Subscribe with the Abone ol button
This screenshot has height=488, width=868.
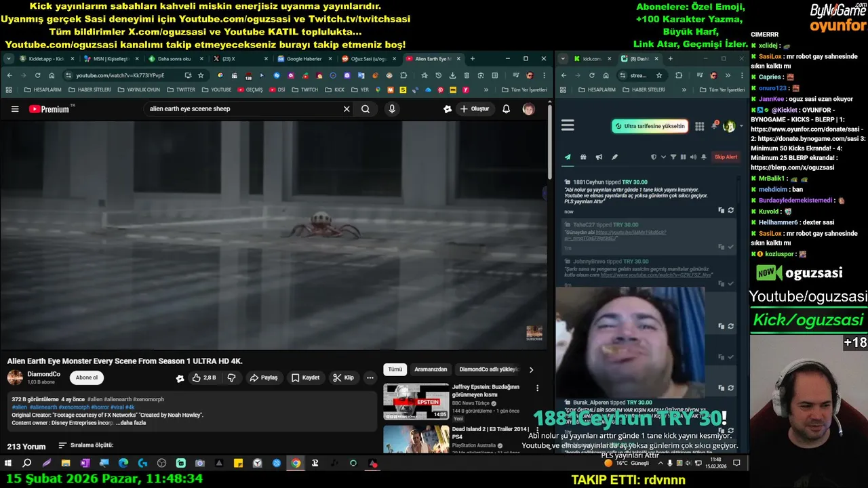click(87, 378)
